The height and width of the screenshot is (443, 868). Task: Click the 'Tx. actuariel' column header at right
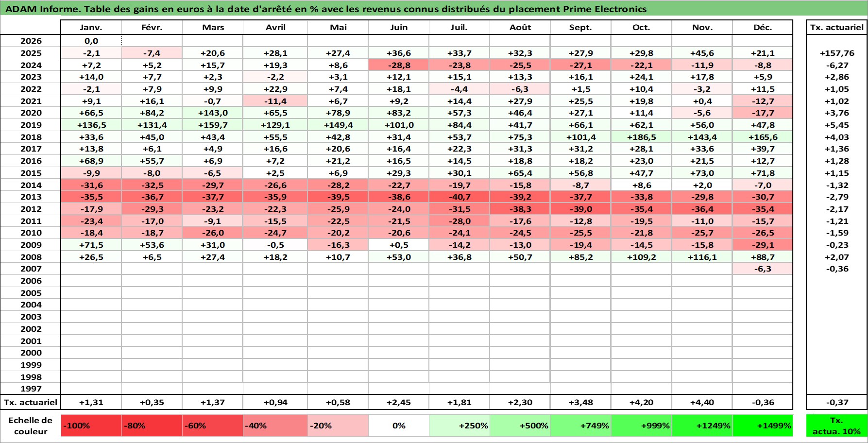pyautogui.click(x=836, y=27)
